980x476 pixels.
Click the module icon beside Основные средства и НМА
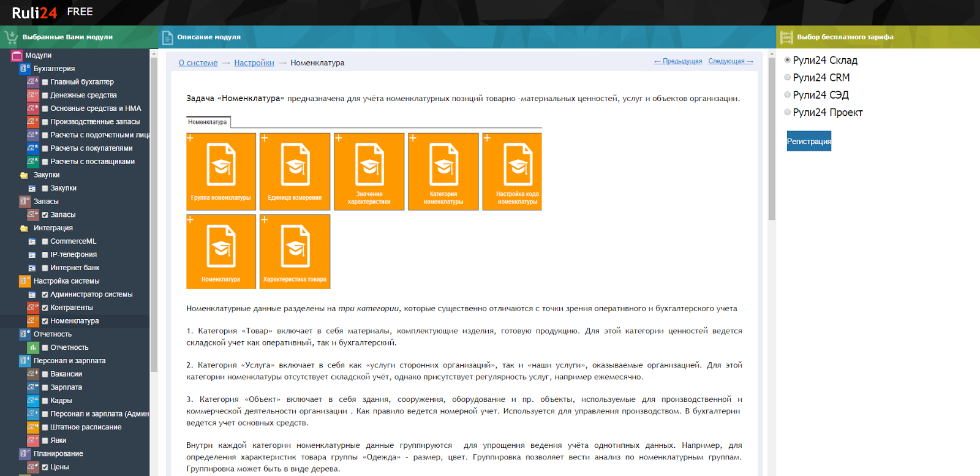click(x=33, y=108)
